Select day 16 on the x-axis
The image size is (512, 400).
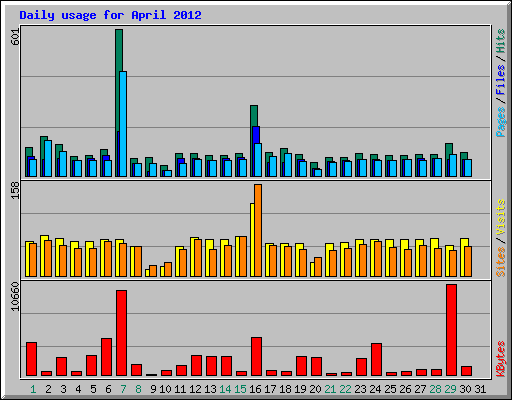[x=255, y=389]
